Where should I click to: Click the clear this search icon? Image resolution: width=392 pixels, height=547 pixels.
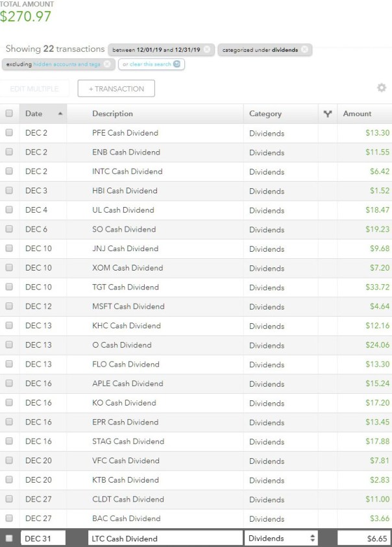pos(159,64)
